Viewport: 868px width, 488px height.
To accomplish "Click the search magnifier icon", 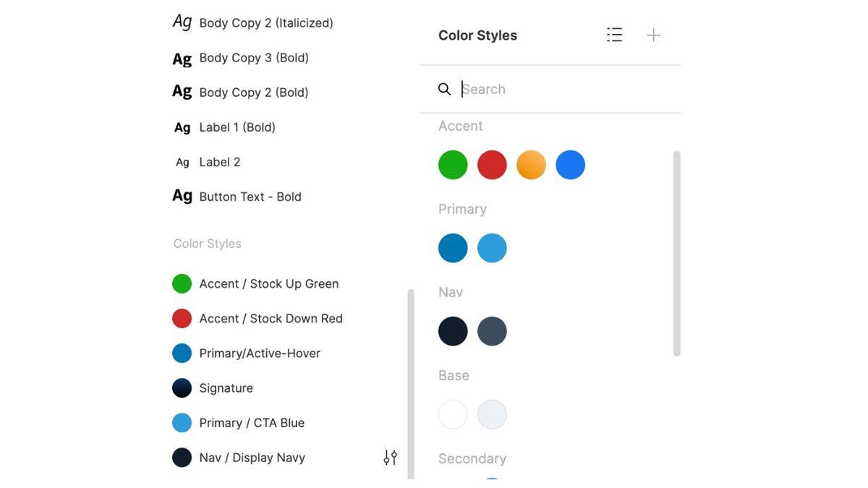I will click(x=445, y=89).
